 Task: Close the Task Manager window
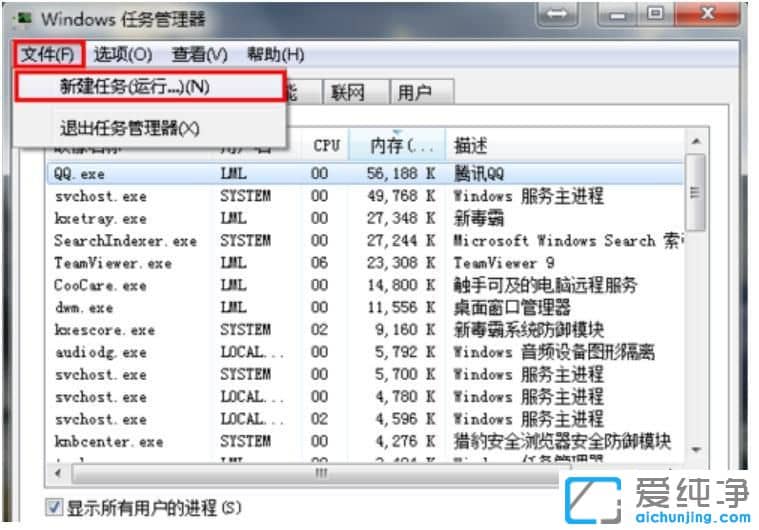coord(707,15)
